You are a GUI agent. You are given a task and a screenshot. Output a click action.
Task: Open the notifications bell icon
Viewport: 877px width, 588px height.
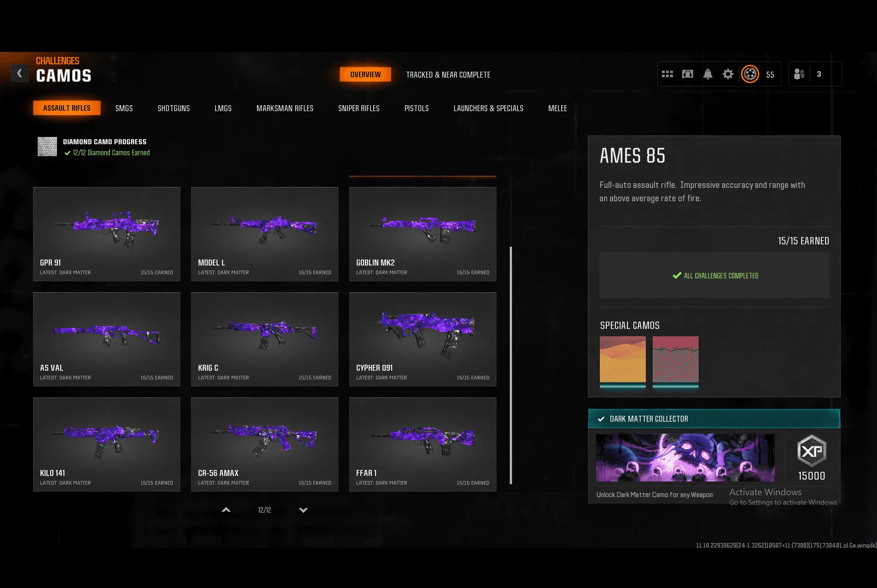[708, 74]
